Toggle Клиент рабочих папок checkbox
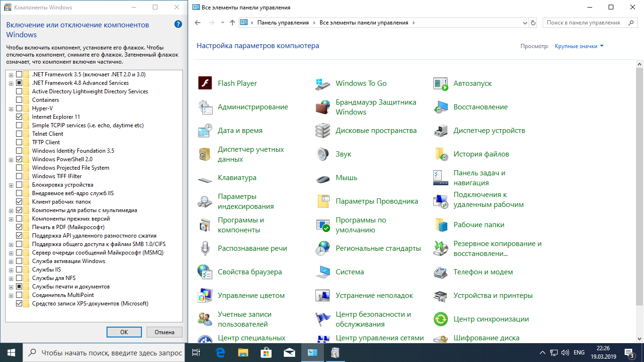Screen dimensions: 644x362 coord(19,202)
